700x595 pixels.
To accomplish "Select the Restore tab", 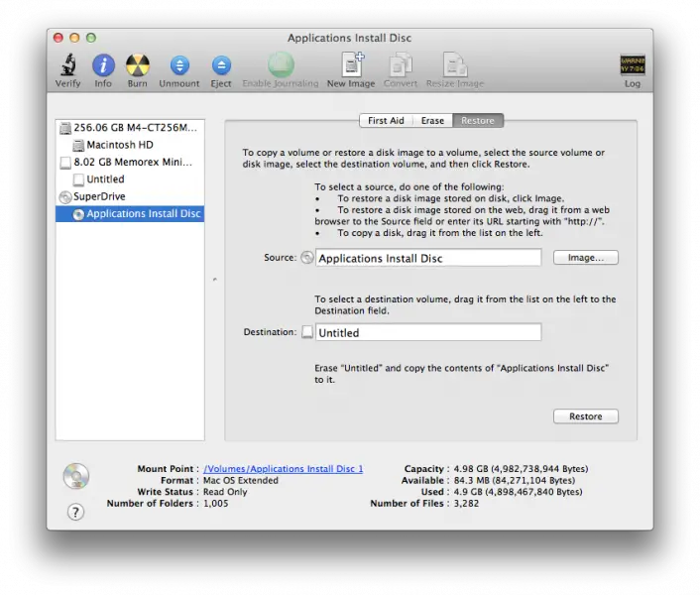I will (478, 121).
